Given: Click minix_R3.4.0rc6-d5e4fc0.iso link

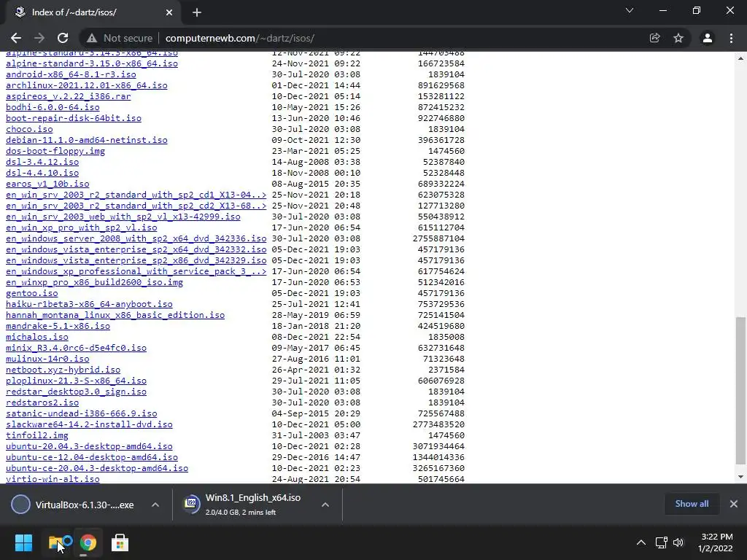Looking at the screenshot, I should [x=76, y=348].
